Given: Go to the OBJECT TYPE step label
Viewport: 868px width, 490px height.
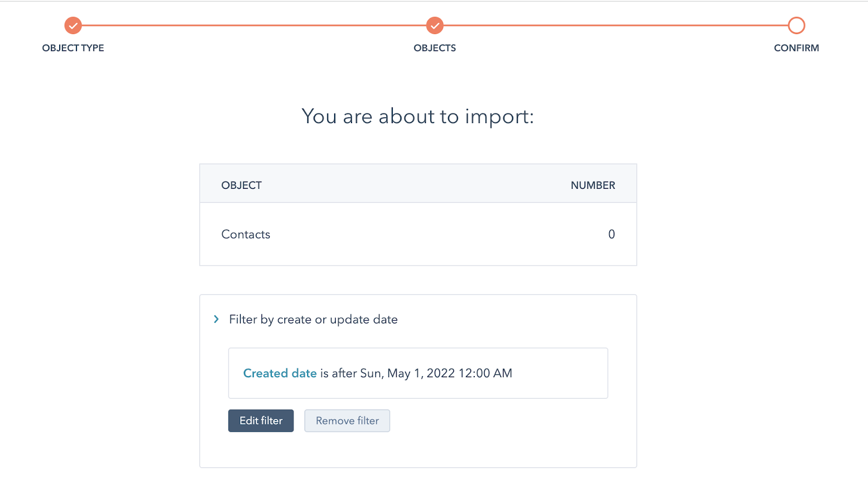Looking at the screenshot, I should [x=73, y=48].
